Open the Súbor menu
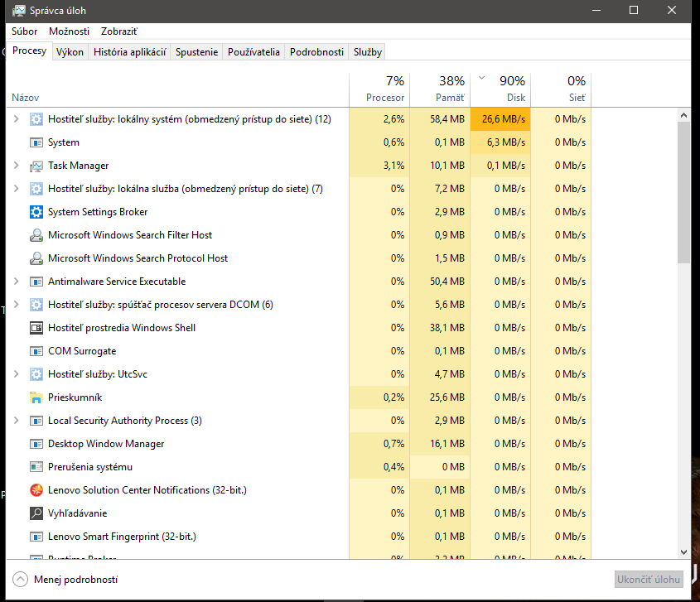 25,31
